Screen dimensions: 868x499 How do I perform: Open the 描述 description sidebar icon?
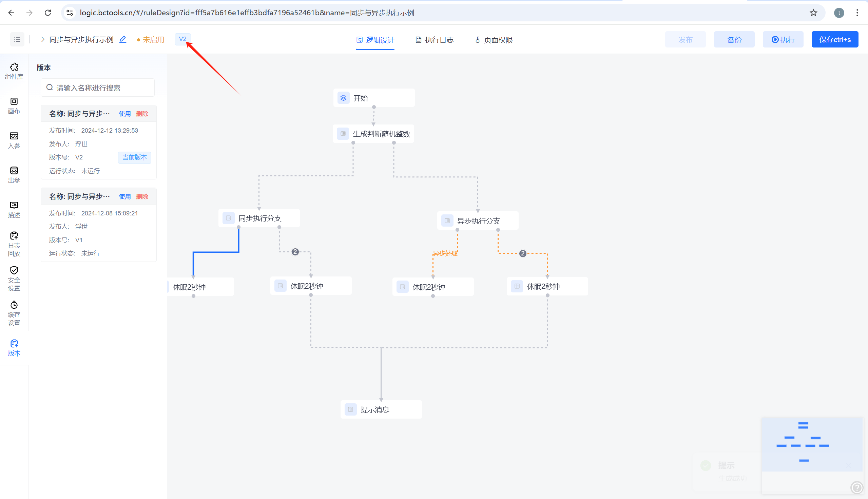click(x=14, y=209)
